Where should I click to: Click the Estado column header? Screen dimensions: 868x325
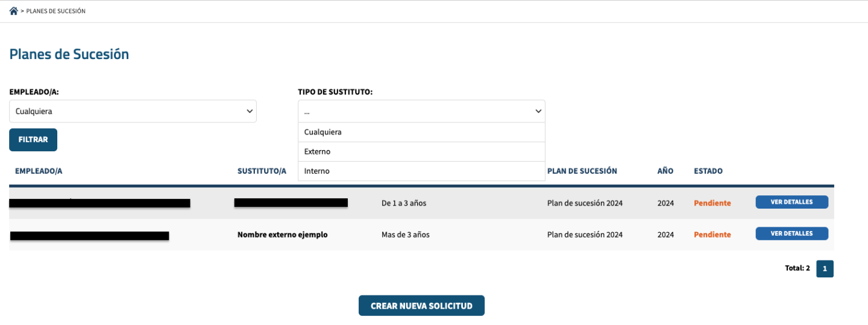point(708,171)
